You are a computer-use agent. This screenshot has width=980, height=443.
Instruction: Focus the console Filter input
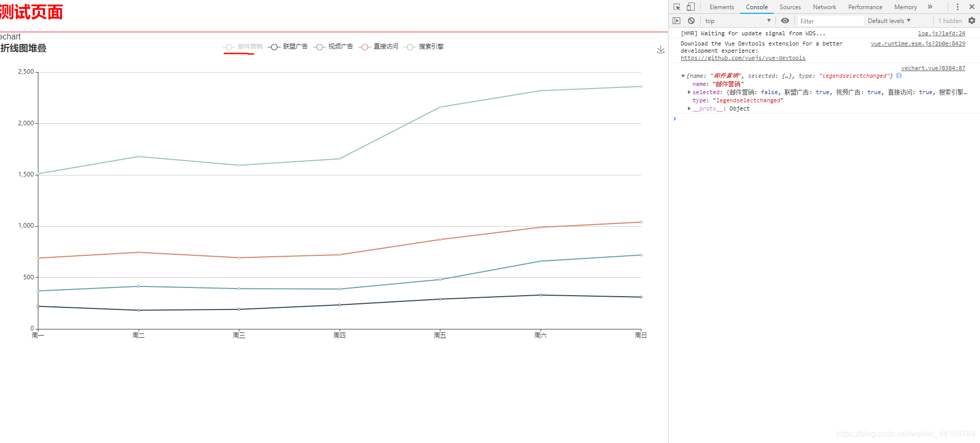point(830,21)
